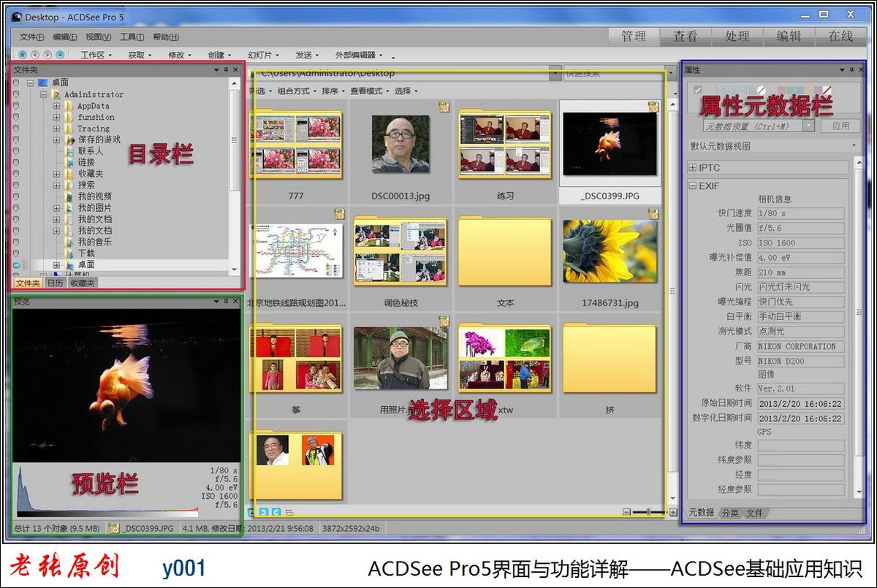
Task: Collapse the EXIF metadata section
Action: (x=693, y=186)
